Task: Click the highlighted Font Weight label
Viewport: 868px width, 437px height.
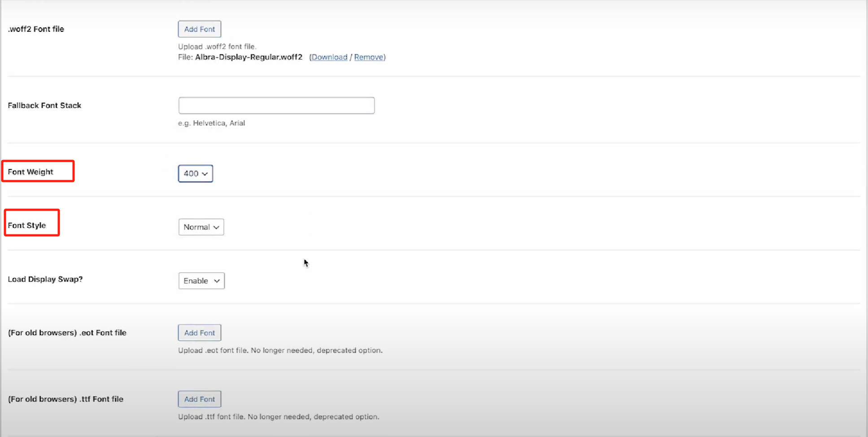Action: tap(31, 172)
